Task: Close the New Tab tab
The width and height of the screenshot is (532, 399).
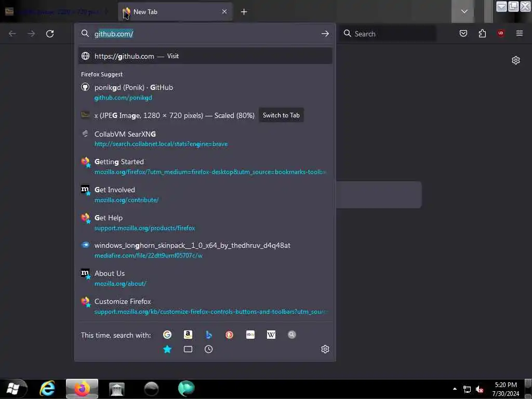Action: click(224, 11)
